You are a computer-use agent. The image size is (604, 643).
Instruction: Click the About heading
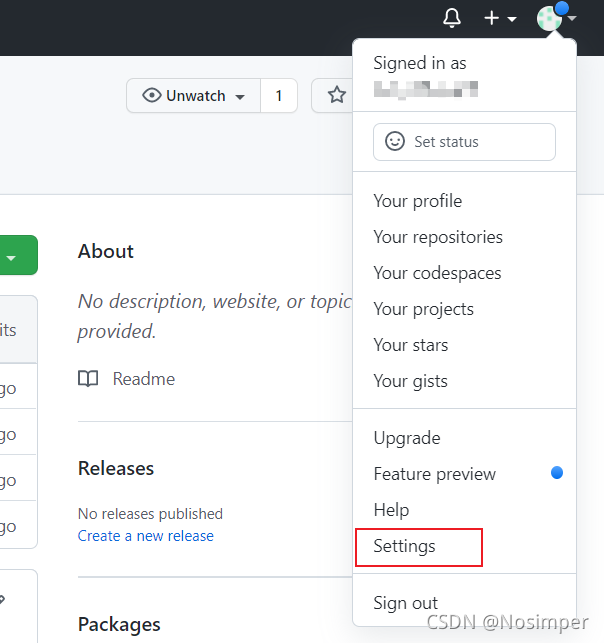click(x=106, y=251)
